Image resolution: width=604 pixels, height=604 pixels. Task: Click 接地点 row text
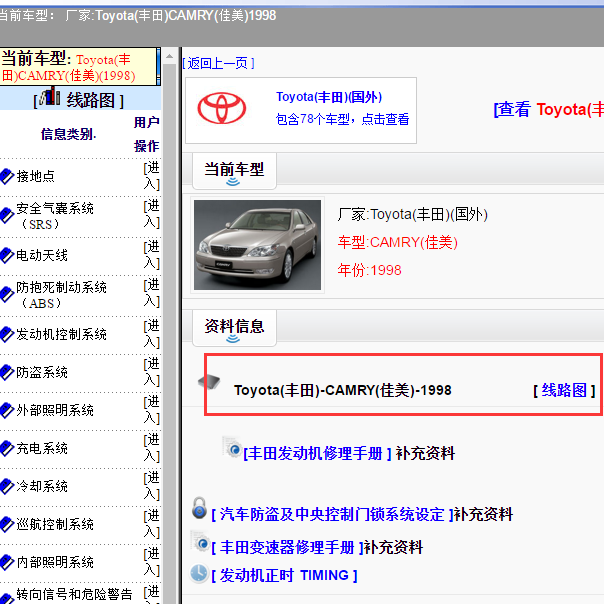pos(35,176)
